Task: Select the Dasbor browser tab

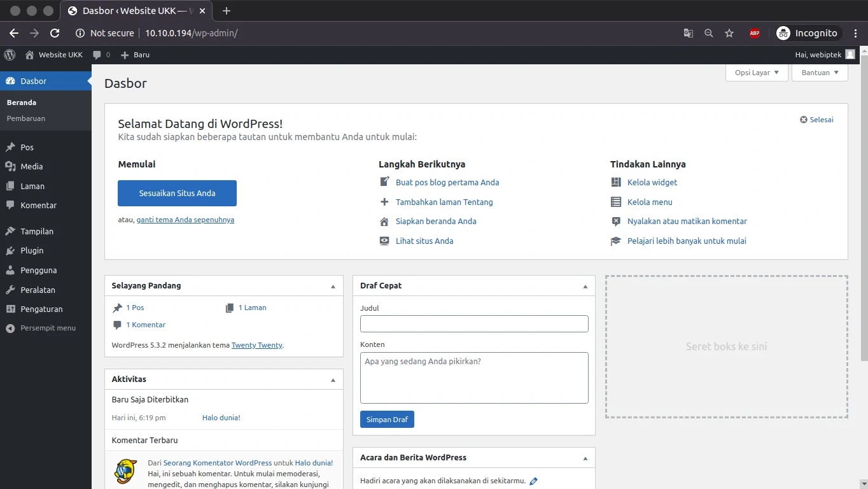Action: 137,11
